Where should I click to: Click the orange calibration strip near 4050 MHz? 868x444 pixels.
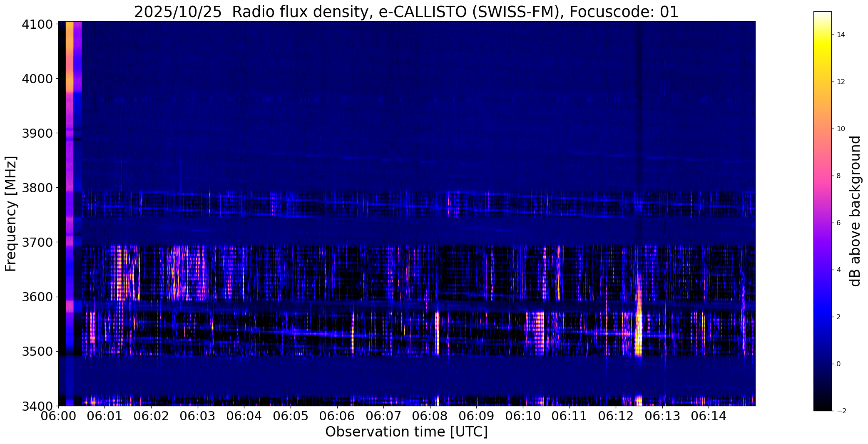(70, 57)
